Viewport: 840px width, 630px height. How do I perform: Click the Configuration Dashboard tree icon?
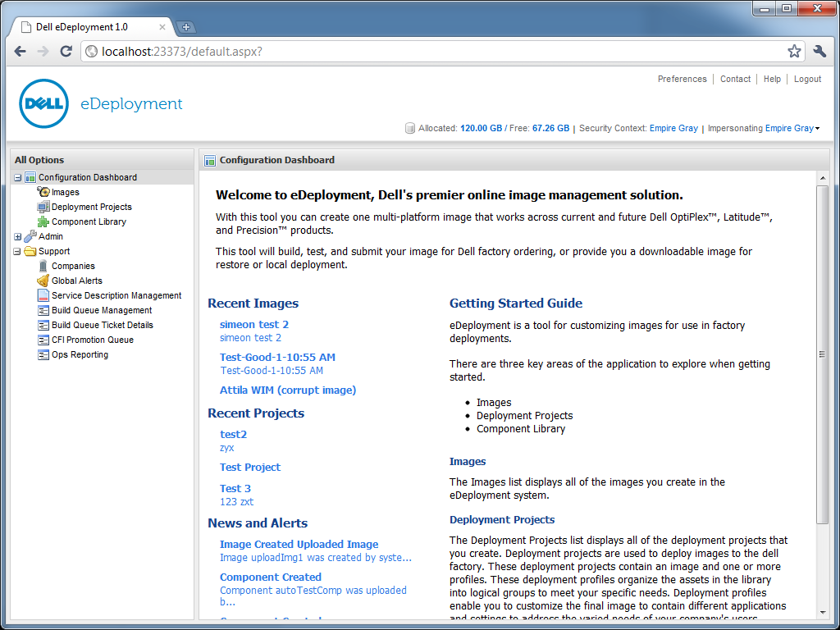click(30, 177)
